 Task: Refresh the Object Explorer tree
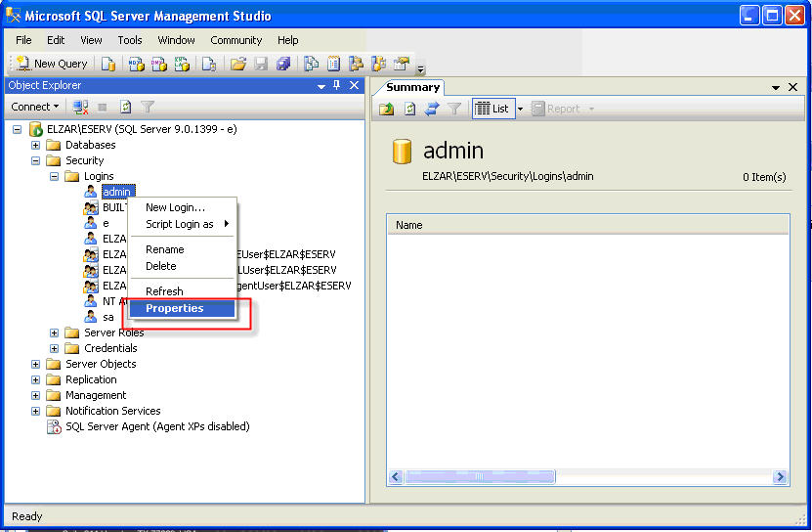point(126,107)
